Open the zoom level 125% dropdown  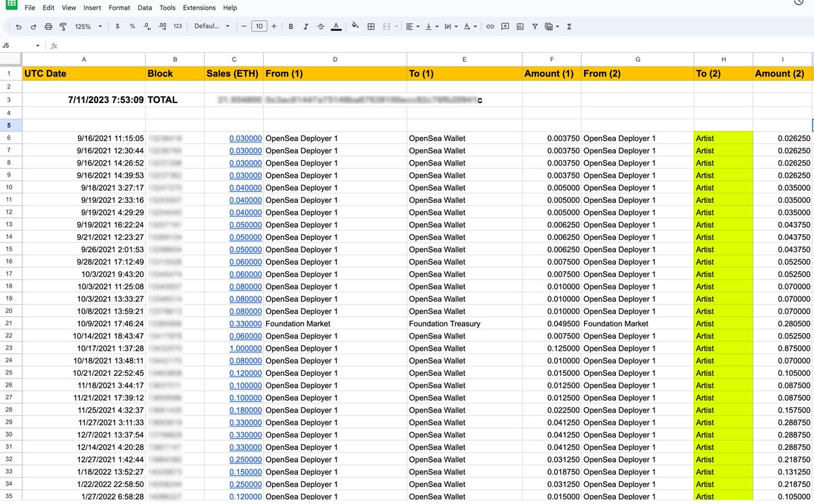(89, 26)
